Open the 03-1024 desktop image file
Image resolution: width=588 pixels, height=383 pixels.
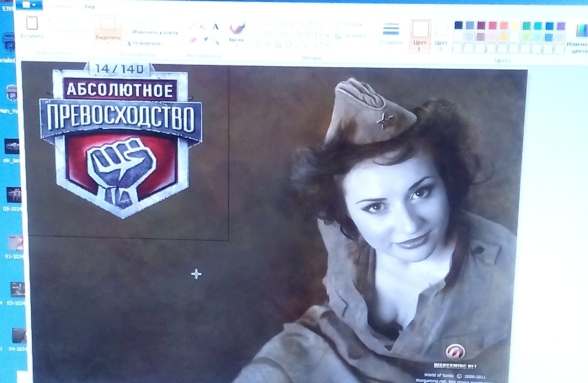point(16,293)
